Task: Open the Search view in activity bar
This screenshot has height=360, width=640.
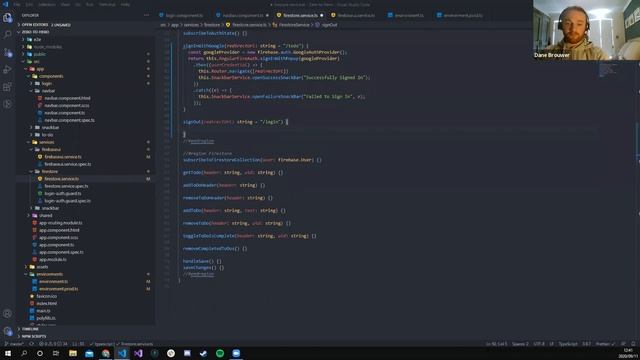Action: click(x=7, y=35)
